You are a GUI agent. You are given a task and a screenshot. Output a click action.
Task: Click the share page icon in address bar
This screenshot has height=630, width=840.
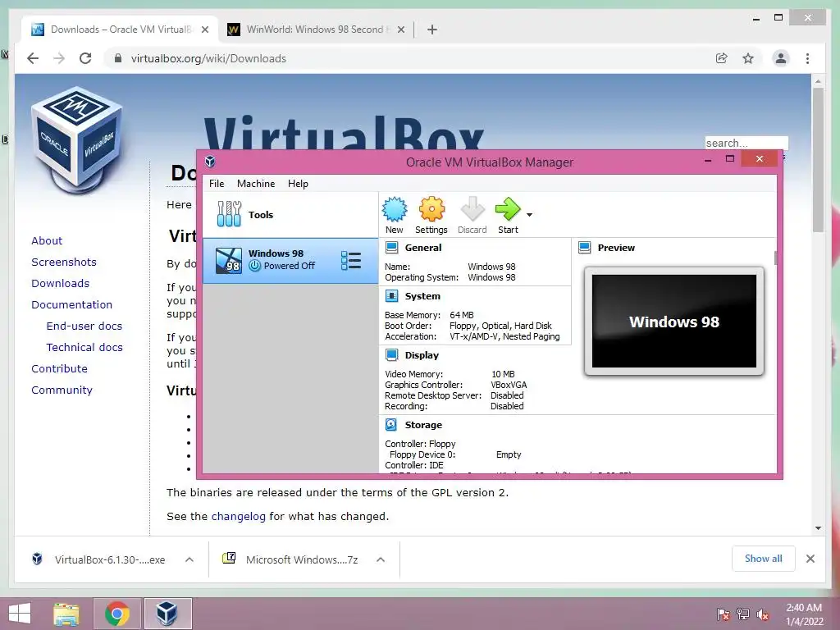coord(722,58)
